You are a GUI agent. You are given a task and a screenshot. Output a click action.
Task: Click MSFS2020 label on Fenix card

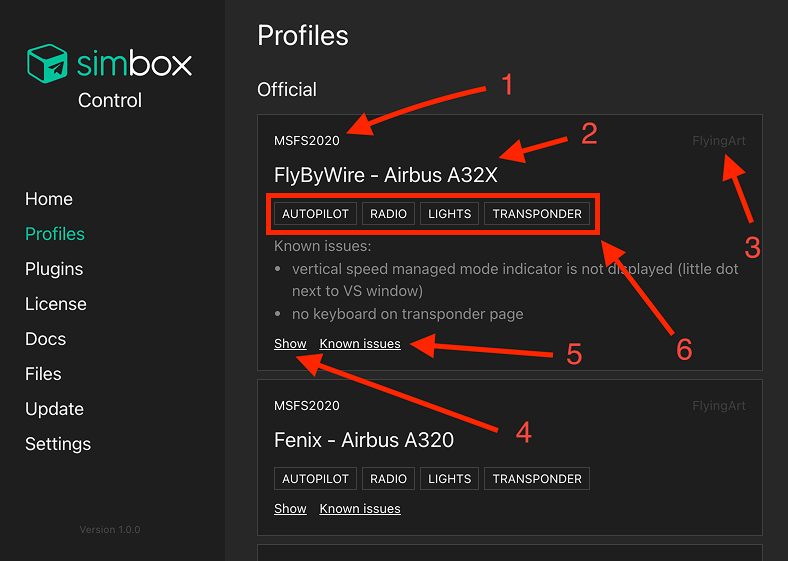pyautogui.click(x=307, y=406)
